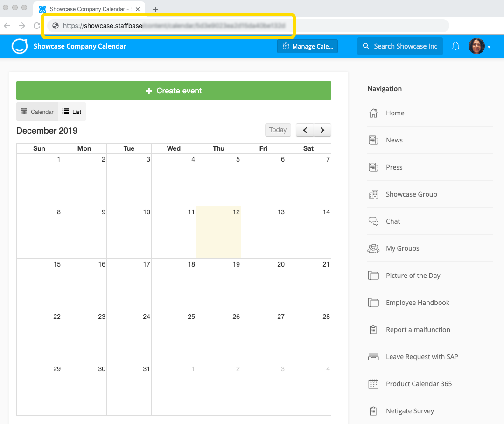Click the Employee Handbook folder icon

[373, 303]
